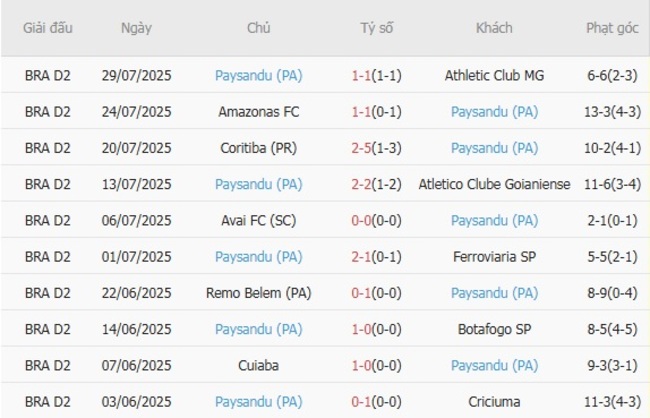
Task: Click the 'Ngày' column header
Action: coord(136,28)
